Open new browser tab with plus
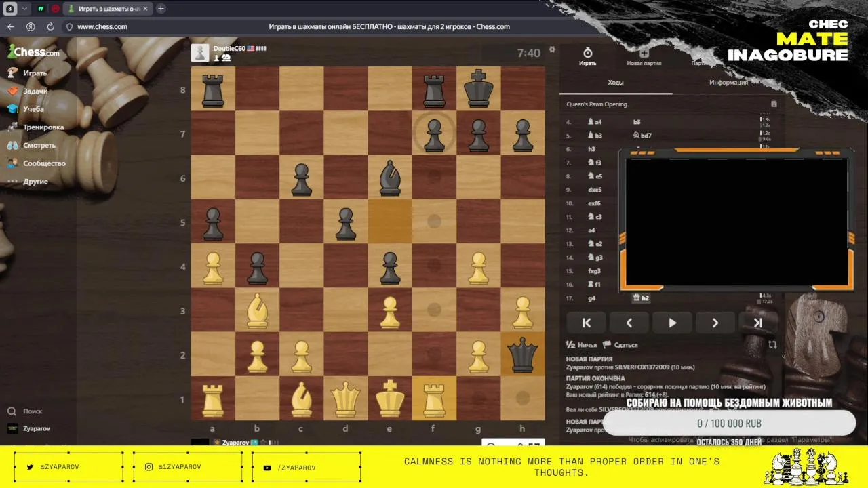The image size is (868, 488). click(x=161, y=9)
